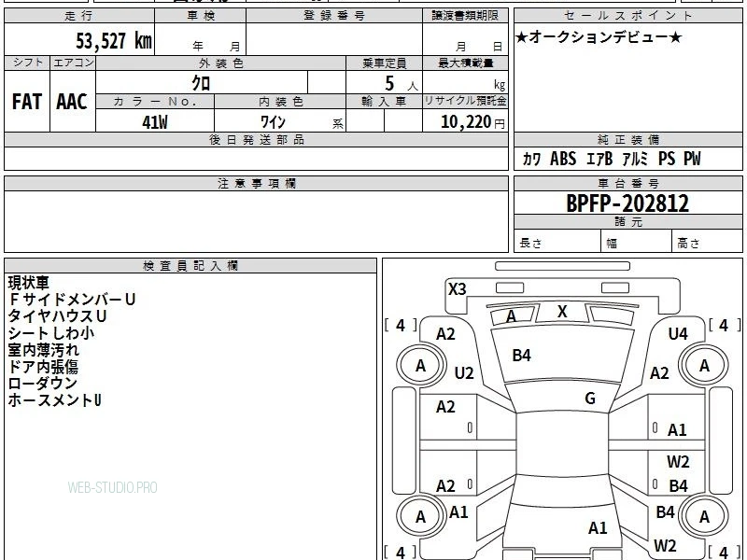The width and height of the screenshot is (747, 560).
Task: Click the エアコン header cell
Action: pyautogui.click(x=73, y=63)
